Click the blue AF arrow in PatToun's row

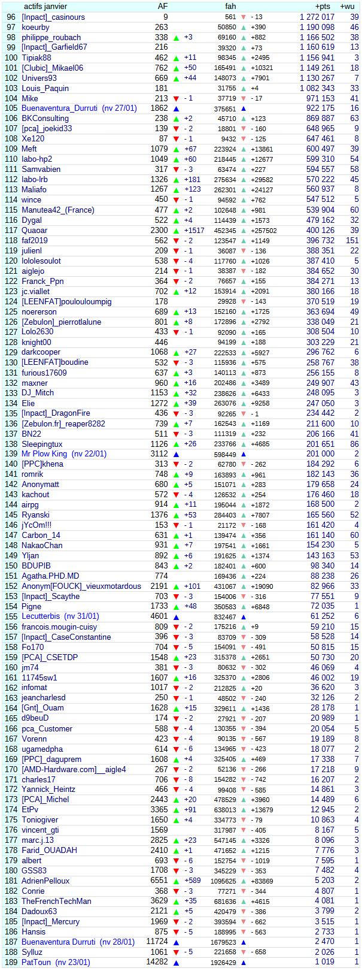176,963
